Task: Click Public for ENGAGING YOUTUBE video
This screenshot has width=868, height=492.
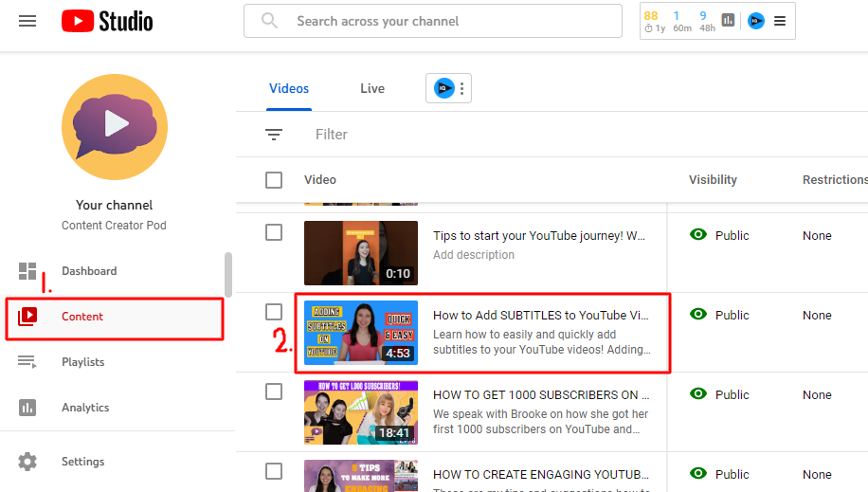Action: pos(732,475)
